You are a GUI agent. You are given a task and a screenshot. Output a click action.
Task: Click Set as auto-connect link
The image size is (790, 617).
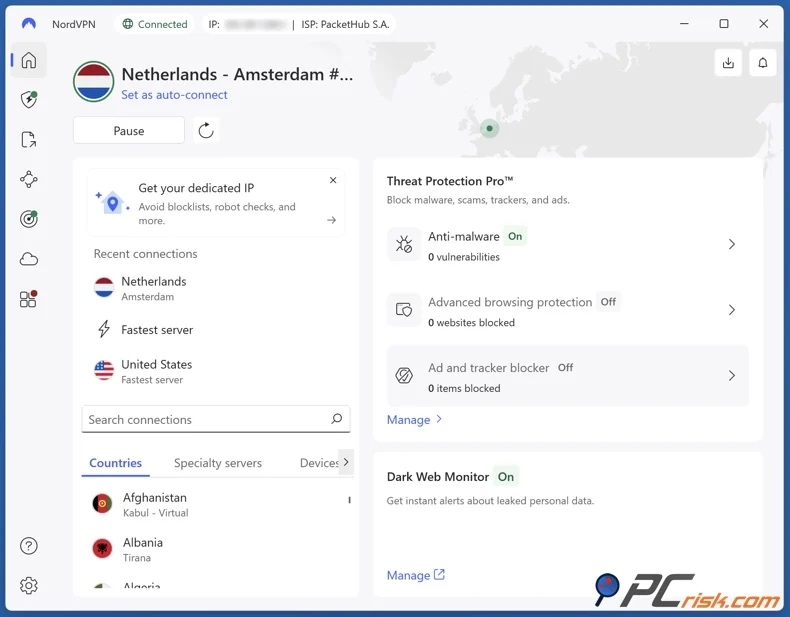[174, 95]
